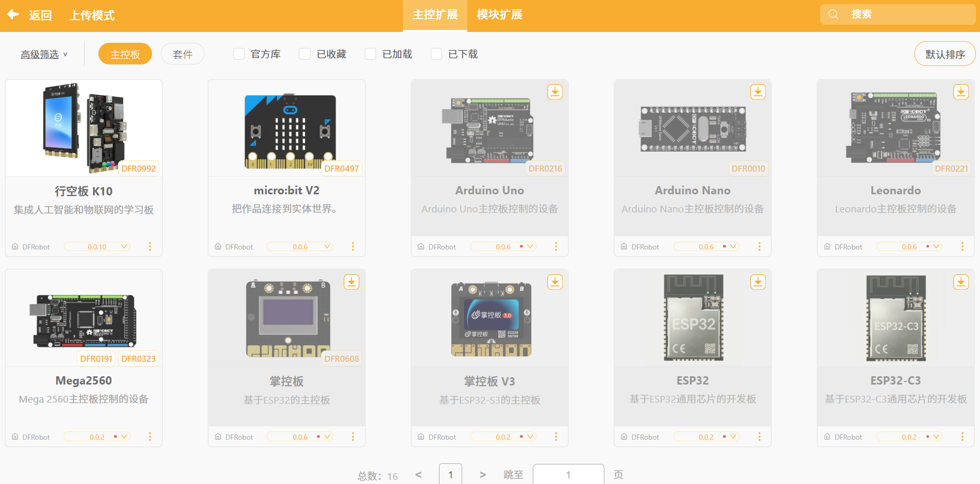This screenshot has height=484, width=980.
Task: Expand the 高级筛选 advanced filter
Action: click(44, 54)
